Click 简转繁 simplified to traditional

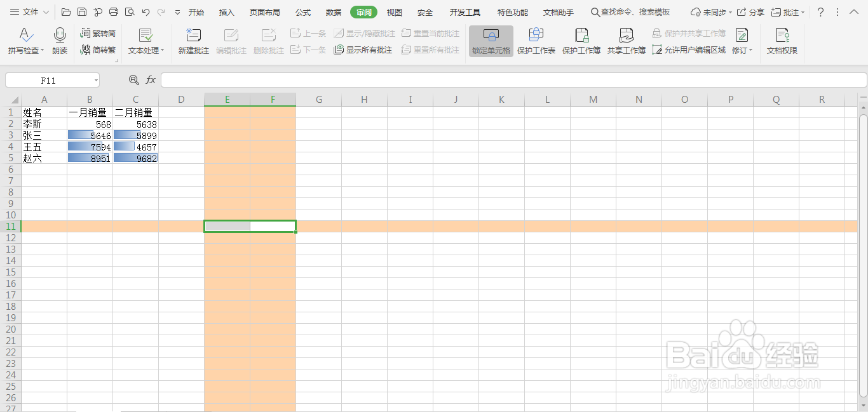pos(98,50)
